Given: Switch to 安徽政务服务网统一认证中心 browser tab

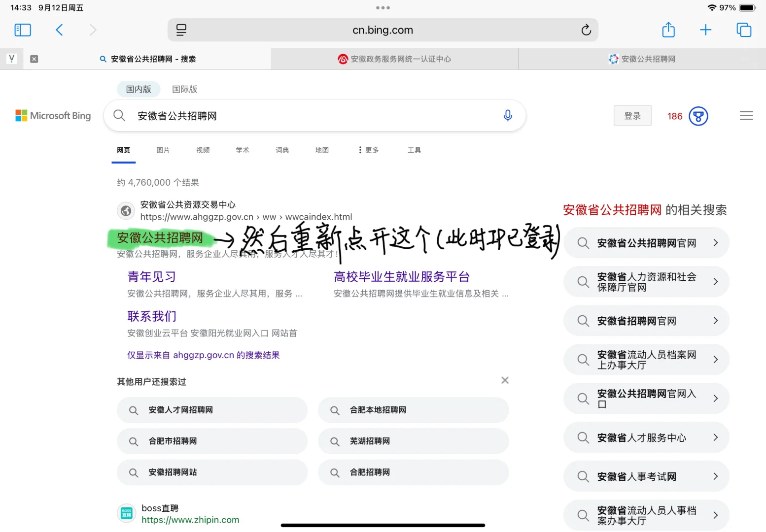Looking at the screenshot, I should coord(394,59).
